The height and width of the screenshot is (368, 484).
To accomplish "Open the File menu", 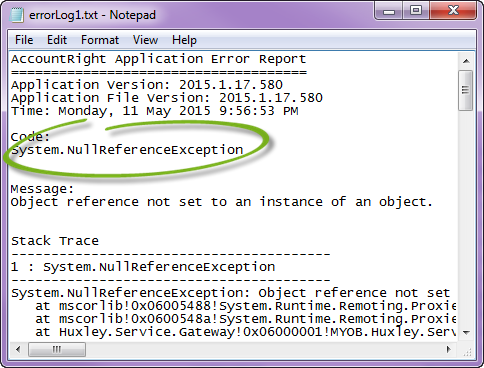I will 24,40.
